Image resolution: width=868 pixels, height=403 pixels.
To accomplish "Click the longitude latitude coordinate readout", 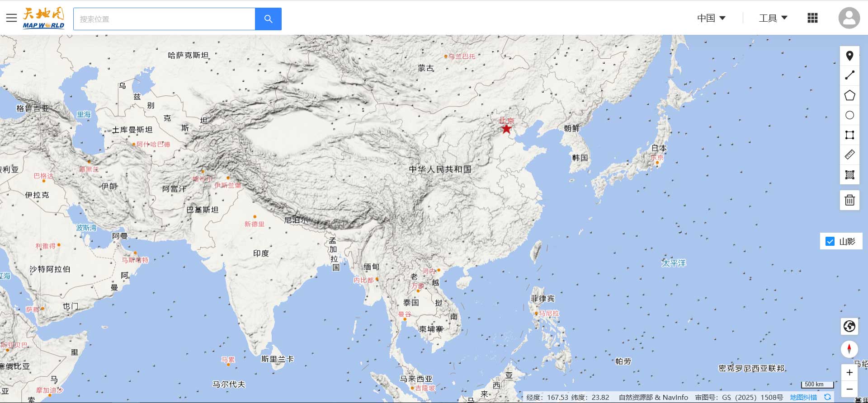I will [x=568, y=398].
